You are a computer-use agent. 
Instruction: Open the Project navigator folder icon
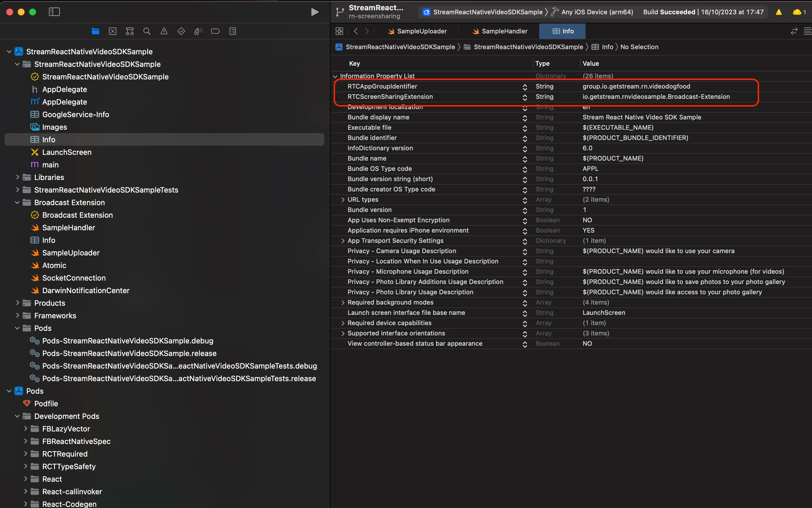[95, 31]
